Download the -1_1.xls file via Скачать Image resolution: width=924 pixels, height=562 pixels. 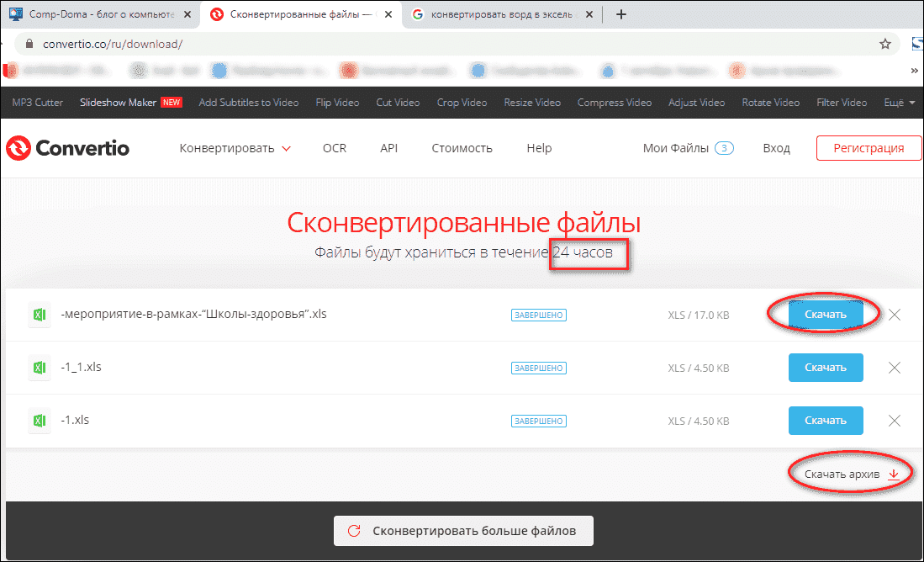coord(826,368)
